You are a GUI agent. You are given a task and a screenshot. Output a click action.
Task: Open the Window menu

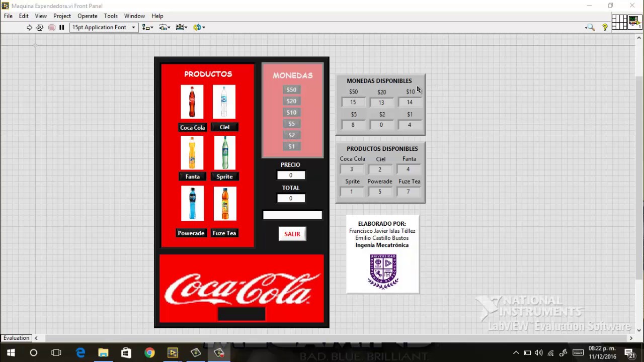pos(134,16)
